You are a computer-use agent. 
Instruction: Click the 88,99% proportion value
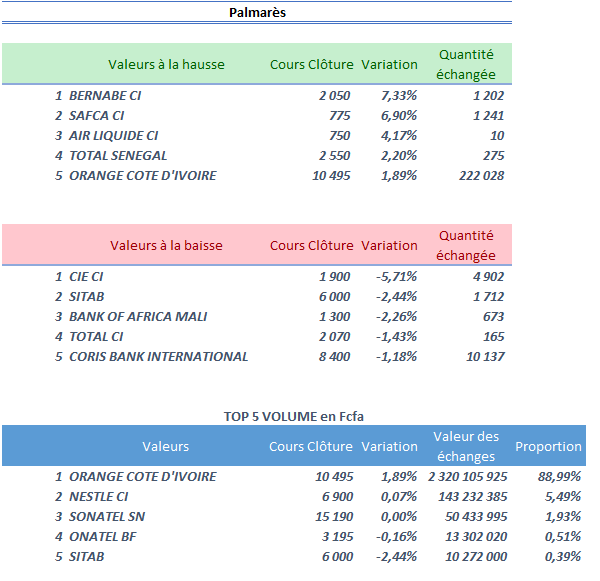point(559,476)
